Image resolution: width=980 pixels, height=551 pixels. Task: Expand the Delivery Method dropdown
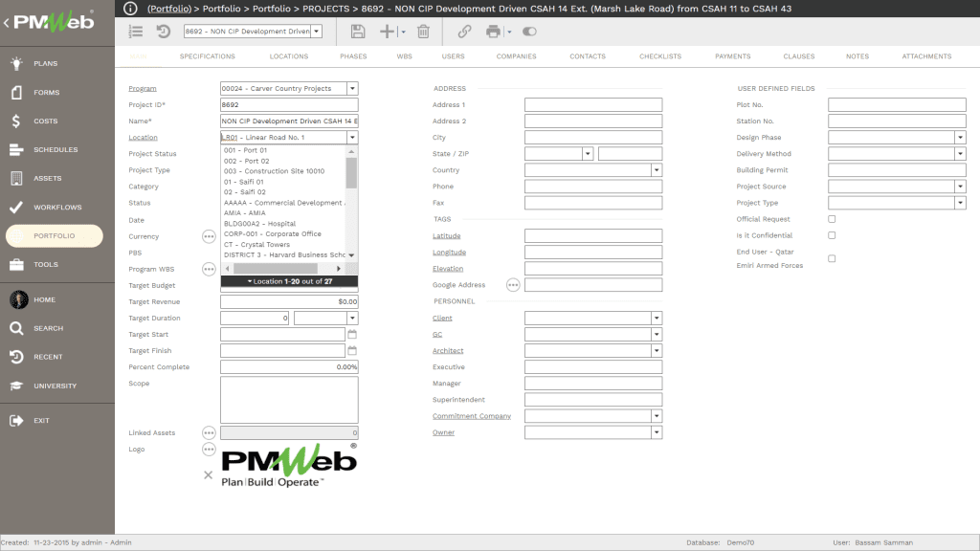click(961, 154)
